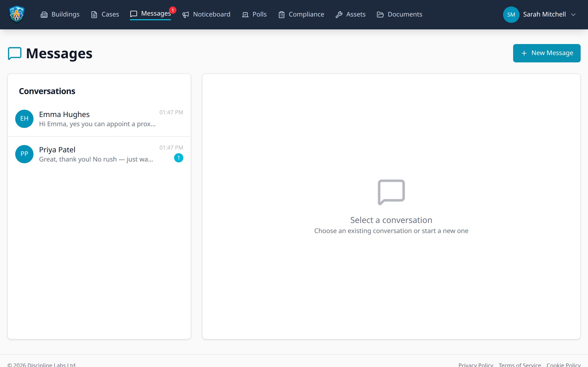Click the Polls checkbox icon

[x=245, y=15]
